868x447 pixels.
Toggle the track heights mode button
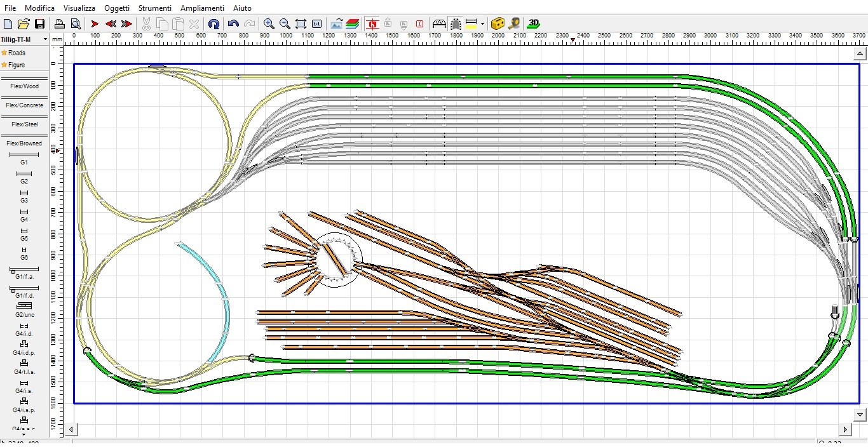[372, 23]
